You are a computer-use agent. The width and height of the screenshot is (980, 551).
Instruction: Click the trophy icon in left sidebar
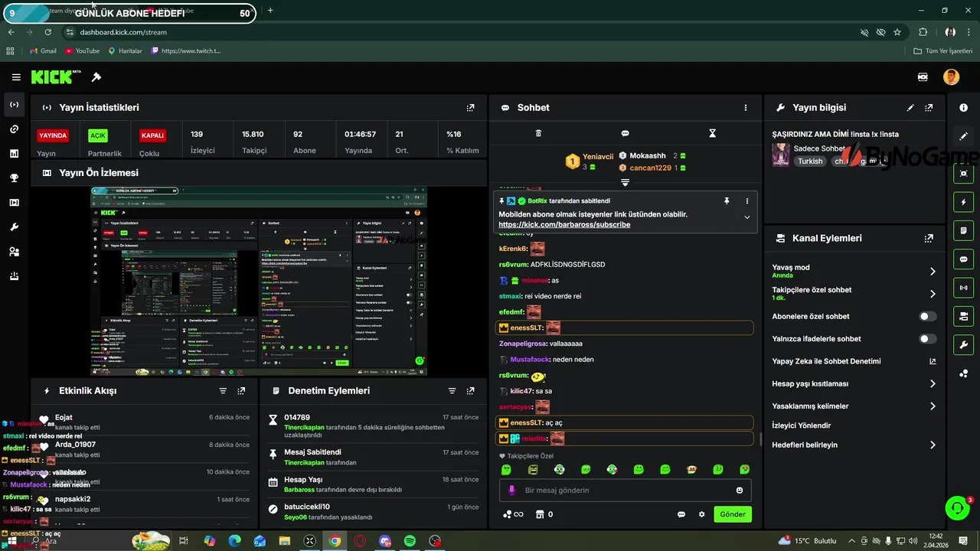(14, 178)
